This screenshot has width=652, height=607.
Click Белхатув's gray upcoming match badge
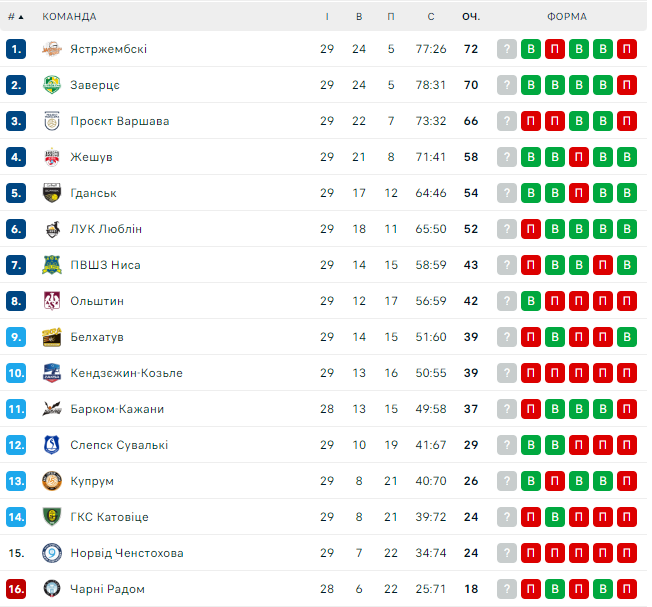click(507, 337)
